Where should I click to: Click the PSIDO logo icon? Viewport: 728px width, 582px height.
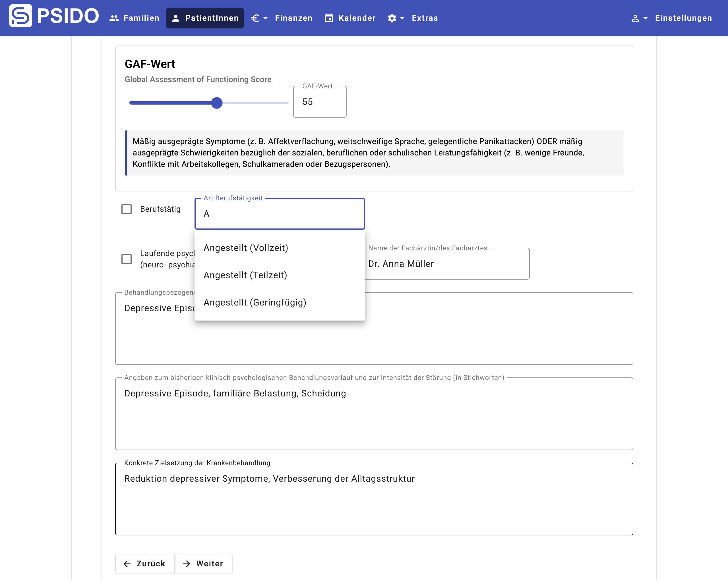pos(20,16)
